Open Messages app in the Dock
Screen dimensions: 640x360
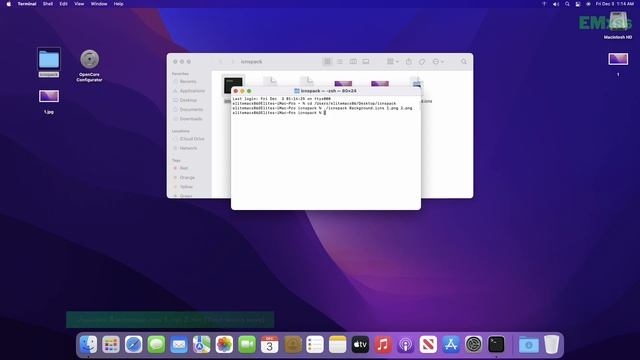pos(156,344)
